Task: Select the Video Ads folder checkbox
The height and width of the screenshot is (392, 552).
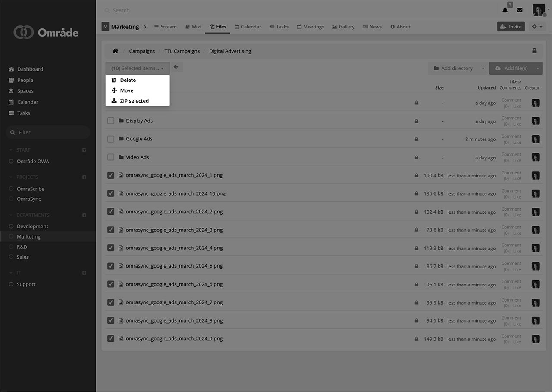Action: coord(111,157)
